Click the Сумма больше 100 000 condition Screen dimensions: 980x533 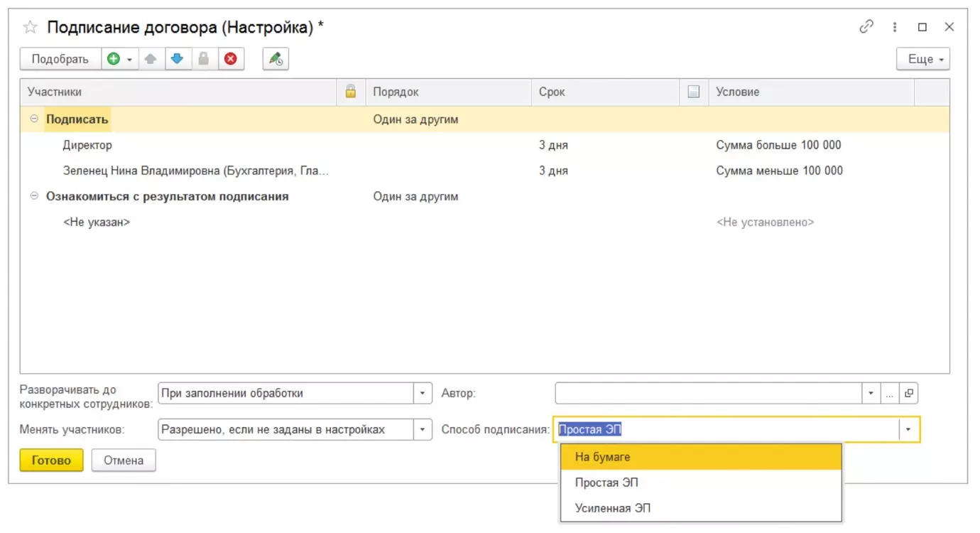pyautogui.click(x=779, y=145)
